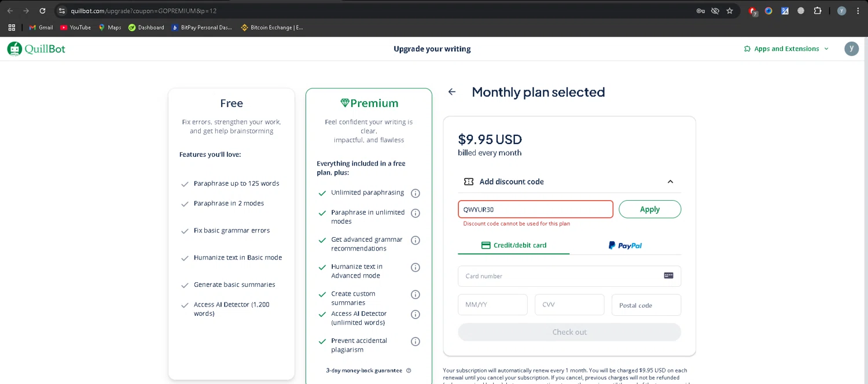
Task: Click 'Discount code cannot be used for this plan' message
Action: tap(516, 224)
